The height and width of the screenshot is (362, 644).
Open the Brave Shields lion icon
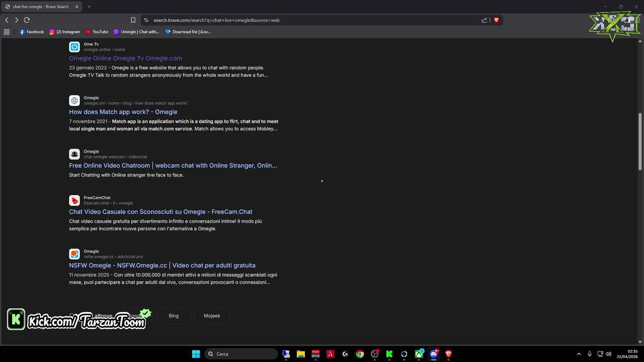pos(496,20)
